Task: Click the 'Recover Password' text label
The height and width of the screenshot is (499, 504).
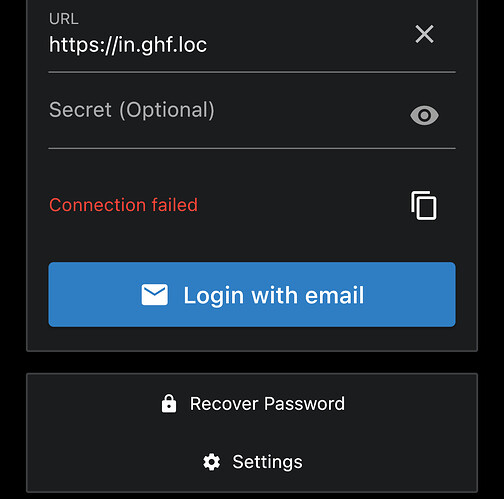Action: coord(267,404)
